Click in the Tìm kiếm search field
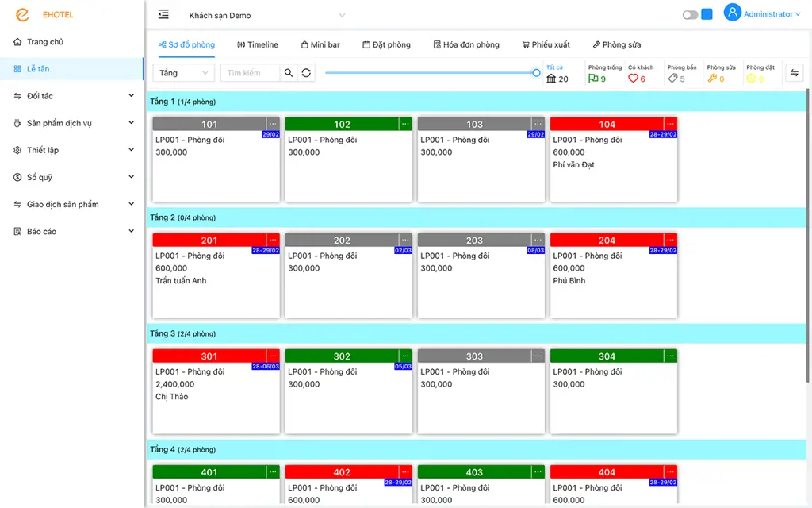Image resolution: width=812 pixels, height=508 pixels. point(250,73)
